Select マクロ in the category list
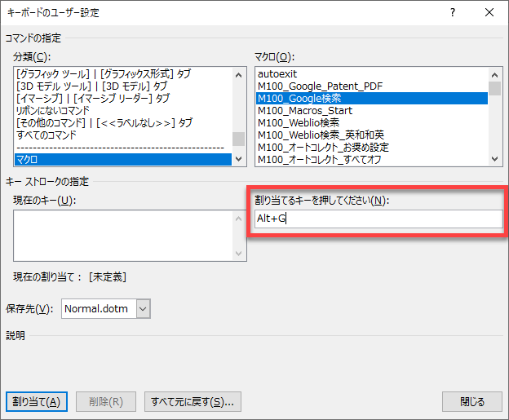The image size is (509, 420). (122, 159)
